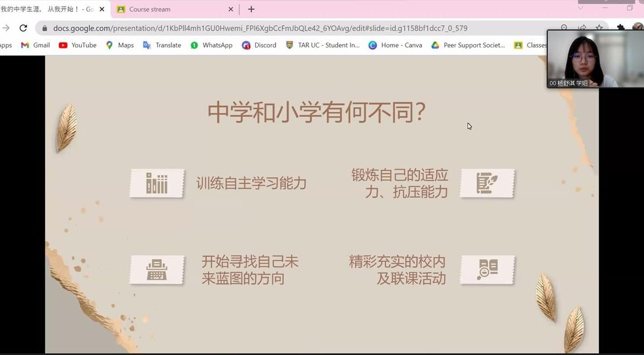The width and height of the screenshot is (644, 355).
Task: Open the Apps shortcut in bookmarks bar
Action: point(6,45)
